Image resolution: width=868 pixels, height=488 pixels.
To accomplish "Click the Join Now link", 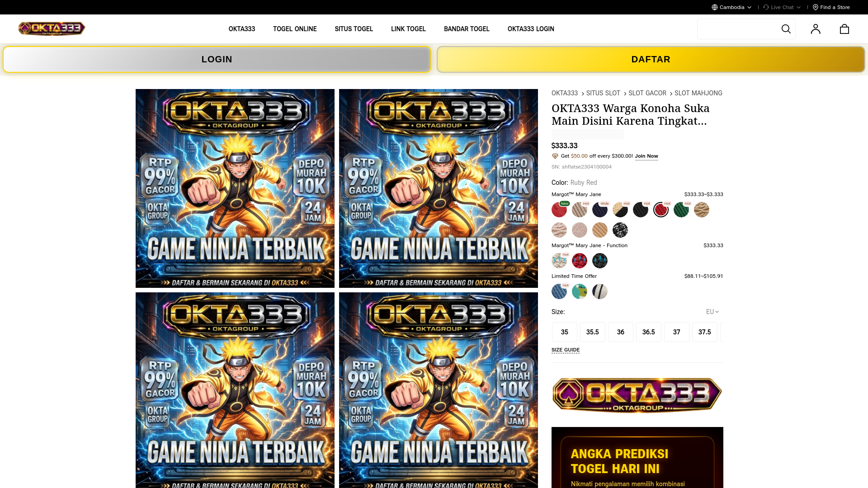I will [x=646, y=156].
